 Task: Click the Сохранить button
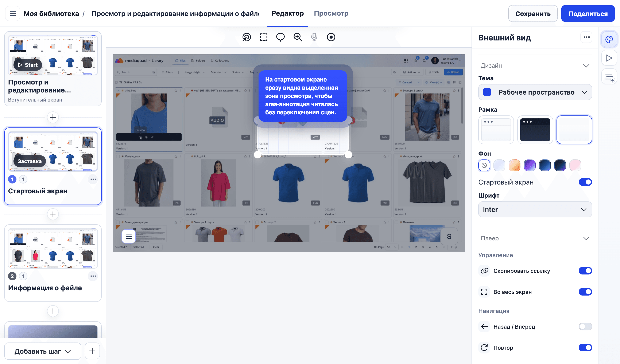[533, 13]
